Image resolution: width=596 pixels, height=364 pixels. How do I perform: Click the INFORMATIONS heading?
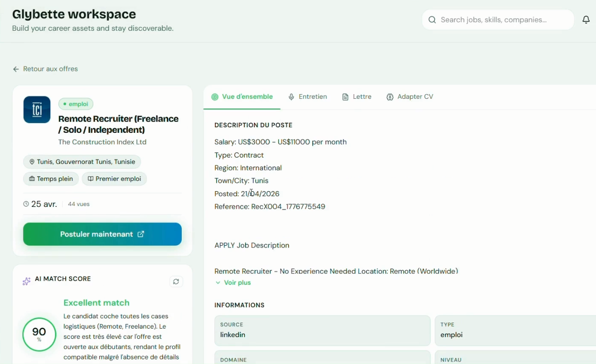[x=240, y=305]
